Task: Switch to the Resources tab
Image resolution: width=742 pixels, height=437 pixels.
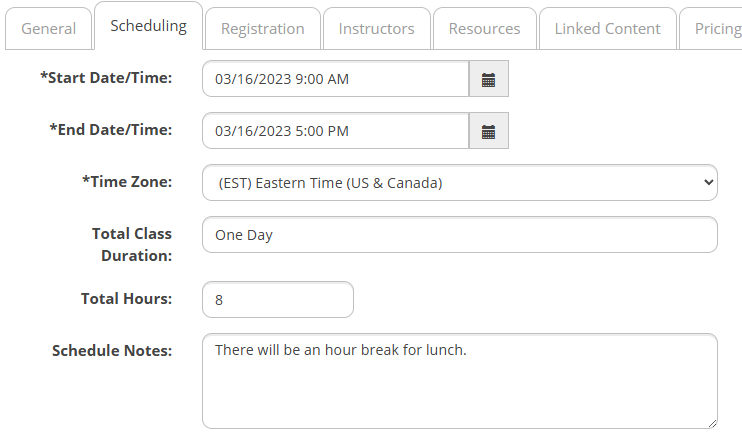Action: tap(485, 29)
